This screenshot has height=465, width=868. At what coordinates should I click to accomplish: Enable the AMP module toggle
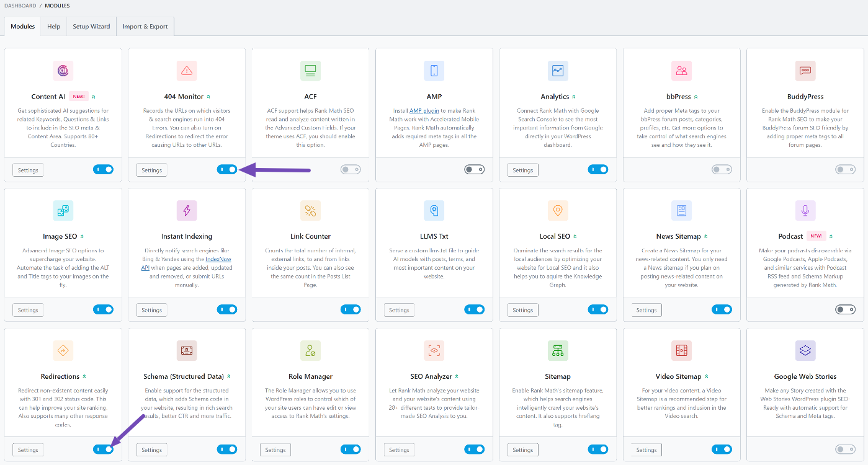coord(474,169)
